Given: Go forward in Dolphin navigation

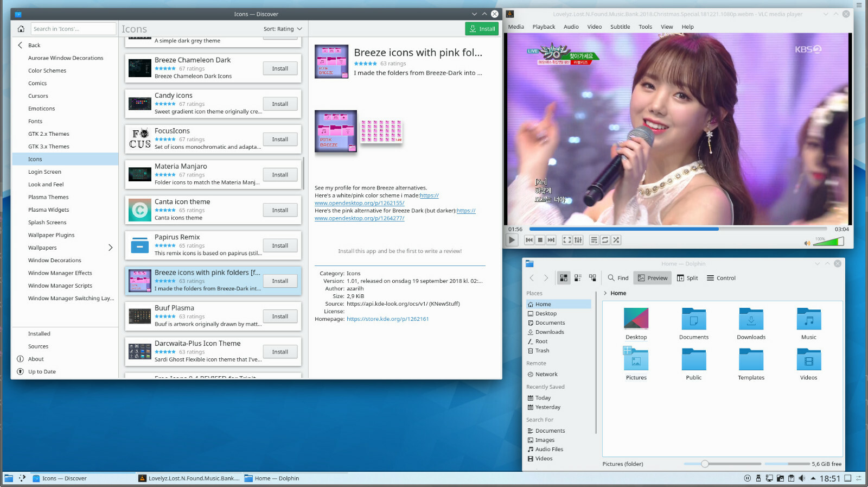Looking at the screenshot, I should click(546, 278).
